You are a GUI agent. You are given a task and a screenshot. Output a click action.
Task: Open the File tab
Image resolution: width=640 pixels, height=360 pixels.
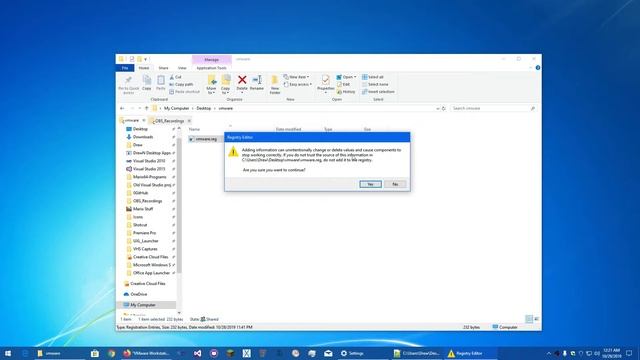tap(125, 68)
